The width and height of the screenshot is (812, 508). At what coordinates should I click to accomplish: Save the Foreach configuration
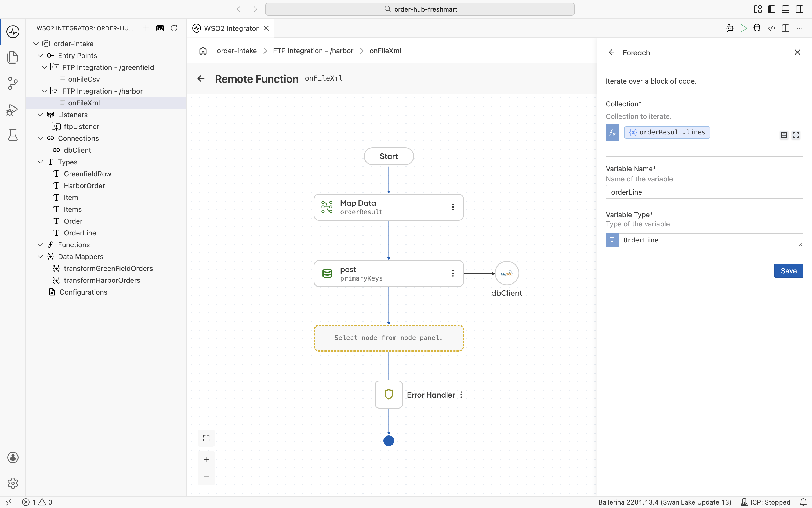(789, 271)
